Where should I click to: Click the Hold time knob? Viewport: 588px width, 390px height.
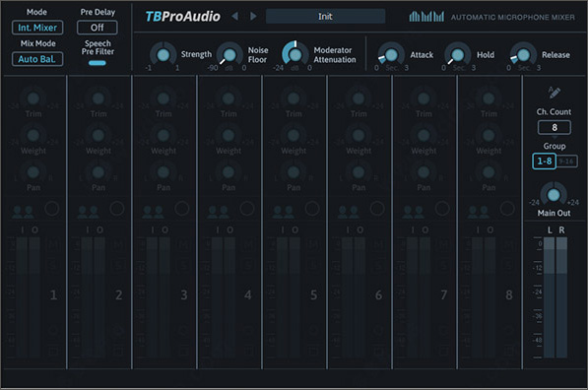(458, 55)
